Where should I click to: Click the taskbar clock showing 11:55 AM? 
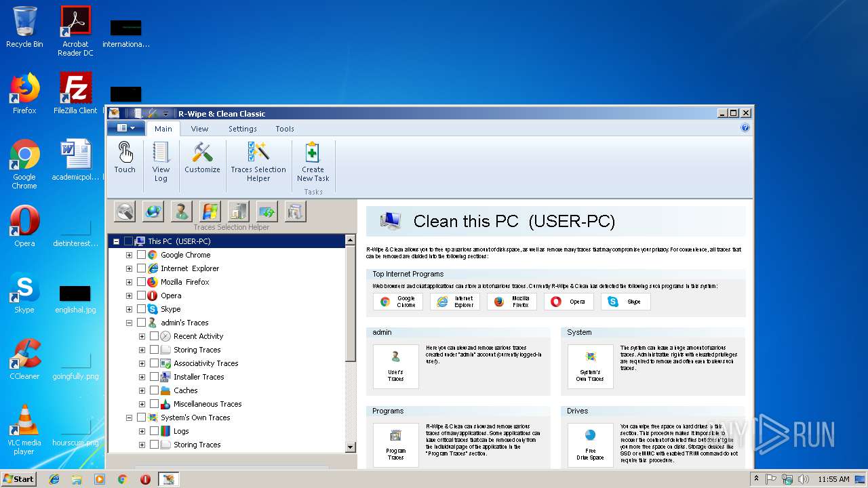click(833, 479)
